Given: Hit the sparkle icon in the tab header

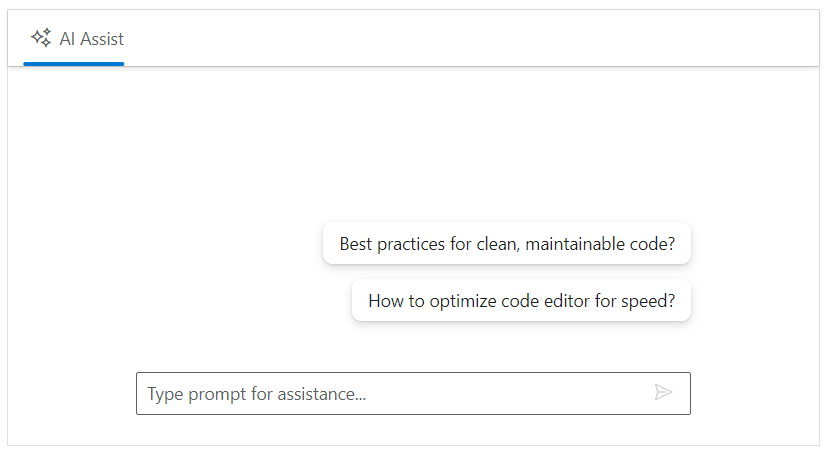Looking at the screenshot, I should [x=41, y=39].
